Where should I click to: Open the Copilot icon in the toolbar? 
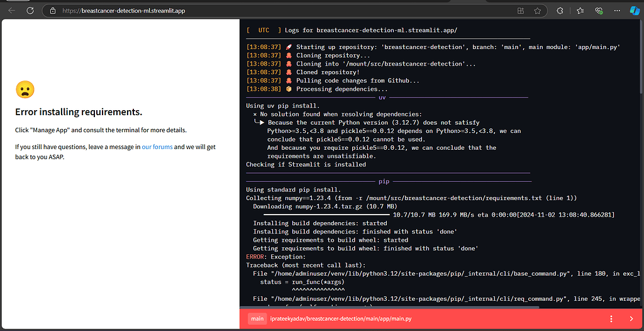635,11
